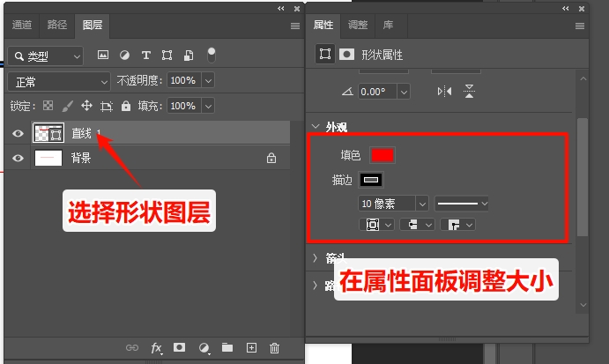Open the 正常 blend mode dropdown

click(59, 82)
